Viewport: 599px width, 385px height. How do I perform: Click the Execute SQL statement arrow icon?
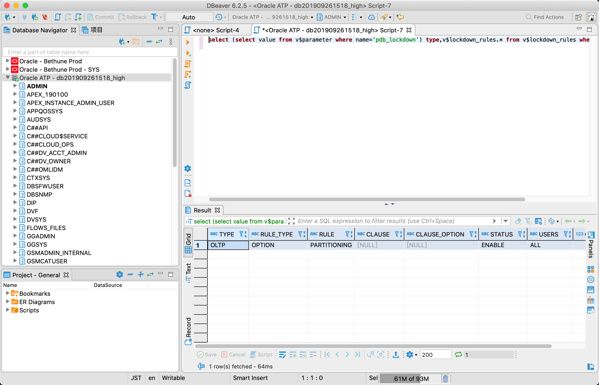pos(188,42)
